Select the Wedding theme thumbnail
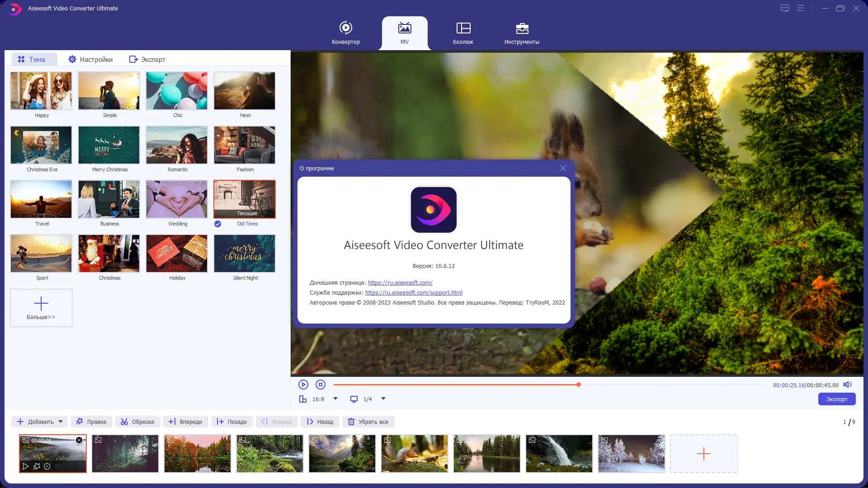This screenshot has width=868, height=488. (x=177, y=199)
